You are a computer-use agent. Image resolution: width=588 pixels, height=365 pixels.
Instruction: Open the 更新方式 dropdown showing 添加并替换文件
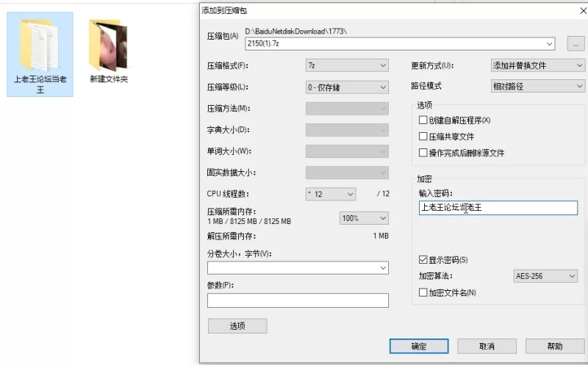[x=538, y=65]
